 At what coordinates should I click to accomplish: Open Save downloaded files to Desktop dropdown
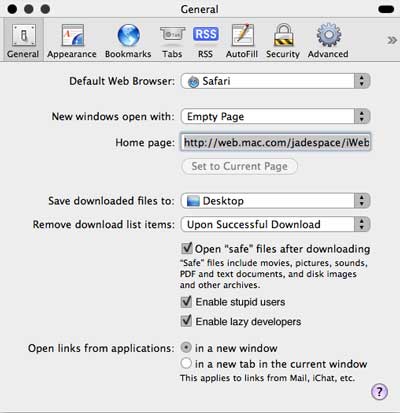(275, 201)
